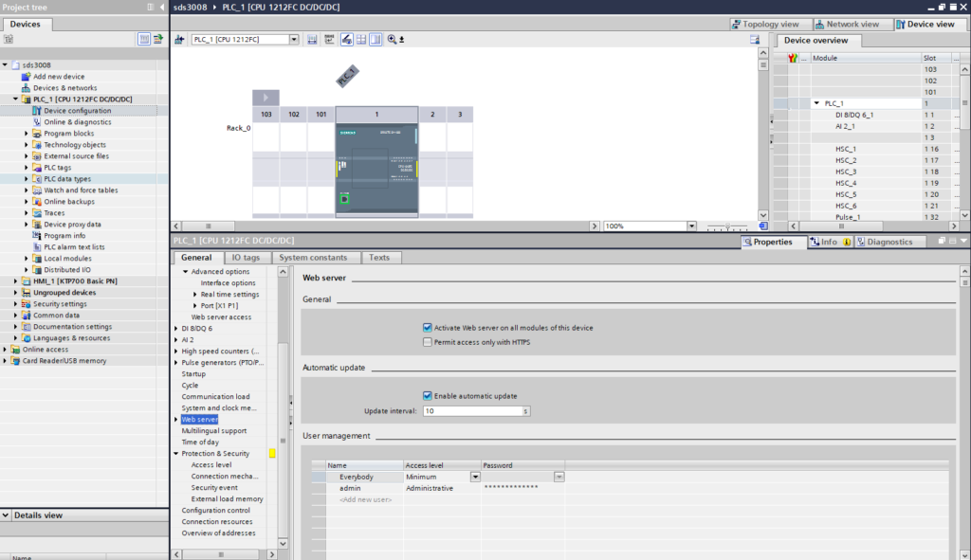
Task: Expand the Program blocks tree node
Action: [x=27, y=134]
